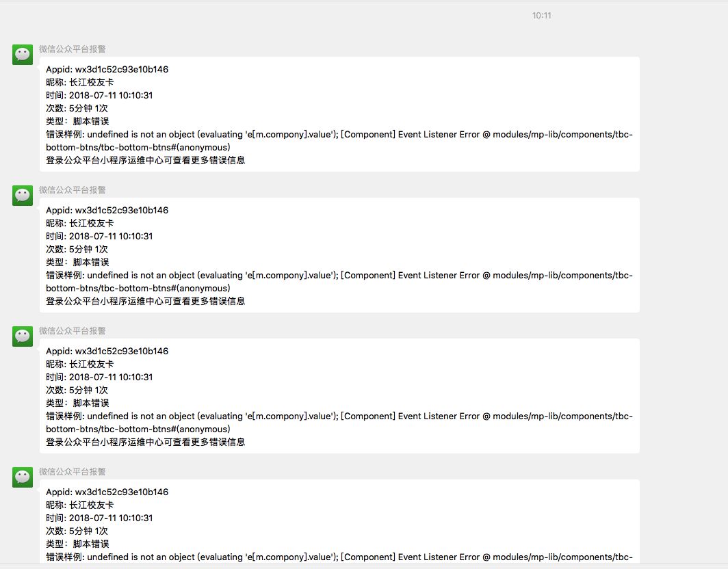Click 错误样例 error line in third message
The image size is (728, 569).
coord(339,416)
